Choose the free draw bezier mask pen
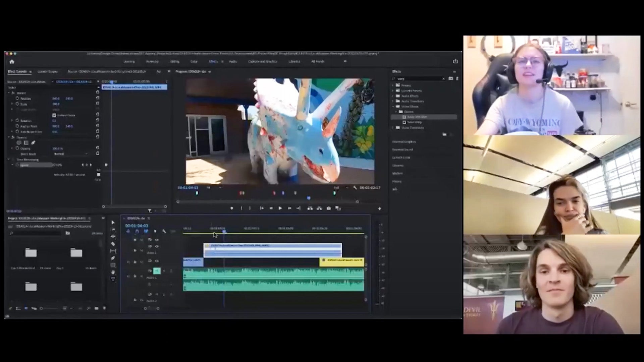 click(x=33, y=143)
